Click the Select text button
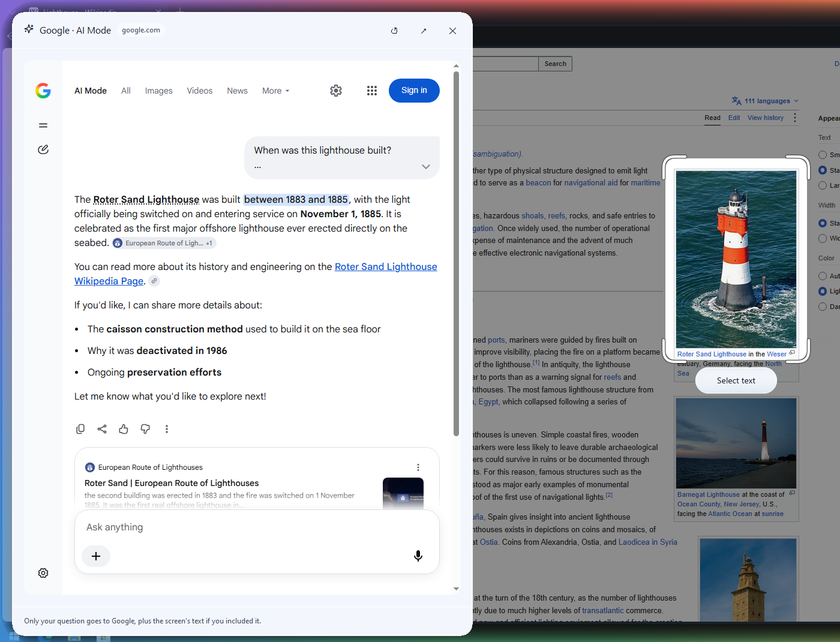The height and width of the screenshot is (642, 840). coord(736,380)
